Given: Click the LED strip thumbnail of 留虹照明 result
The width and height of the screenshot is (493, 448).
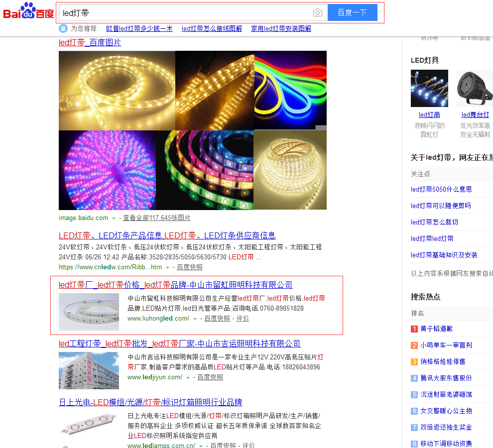Looking at the screenshot, I should (x=89, y=313).
